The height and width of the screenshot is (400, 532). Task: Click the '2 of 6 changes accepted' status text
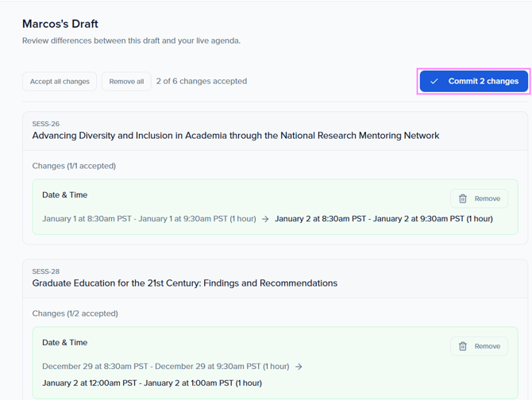[x=202, y=82]
